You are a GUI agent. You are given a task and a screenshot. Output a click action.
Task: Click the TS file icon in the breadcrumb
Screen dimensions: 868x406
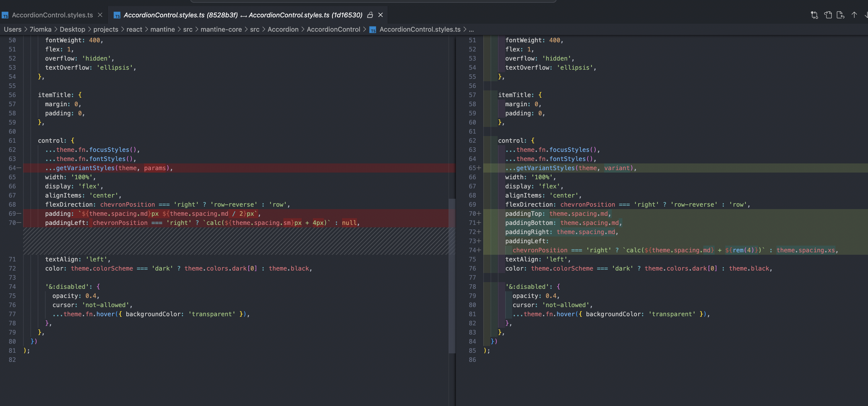[373, 30]
